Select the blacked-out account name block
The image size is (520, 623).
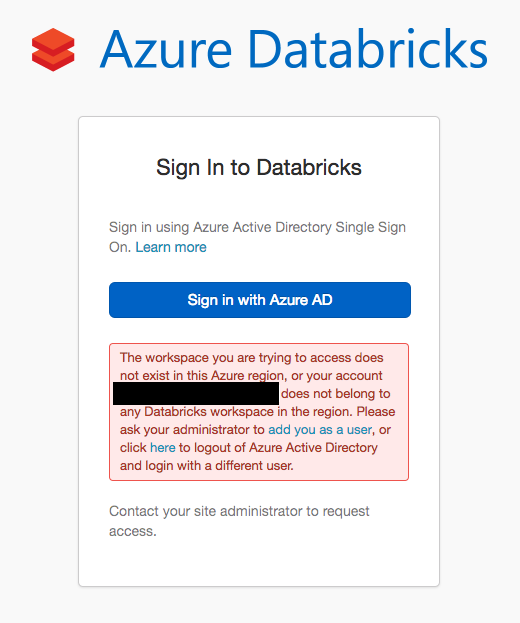pyautogui.click(x=196, y=393)
